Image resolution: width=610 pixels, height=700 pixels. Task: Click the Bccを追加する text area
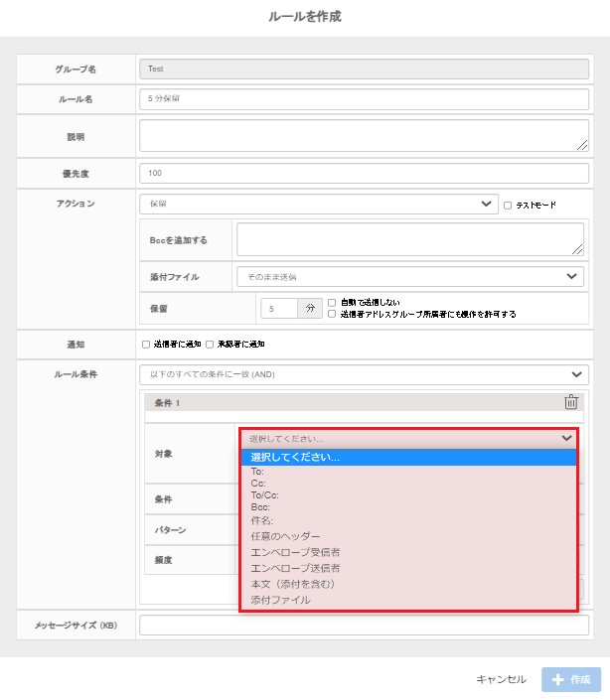[x=410, y=239]
